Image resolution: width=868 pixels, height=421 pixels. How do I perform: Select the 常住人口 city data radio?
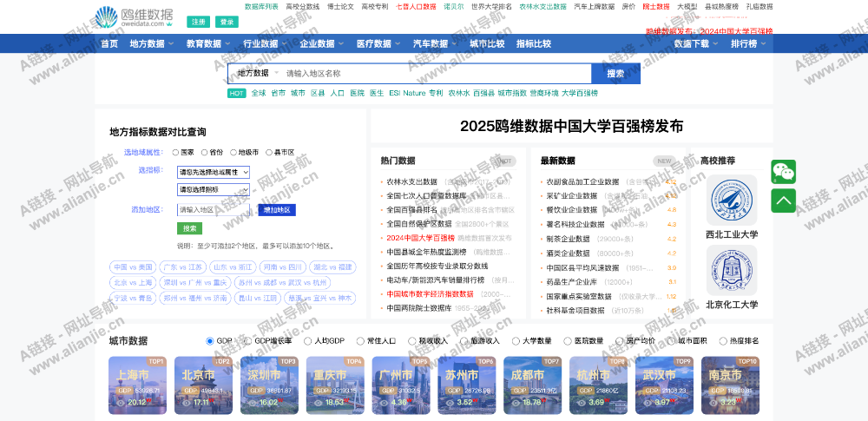[x=360, y=341]
